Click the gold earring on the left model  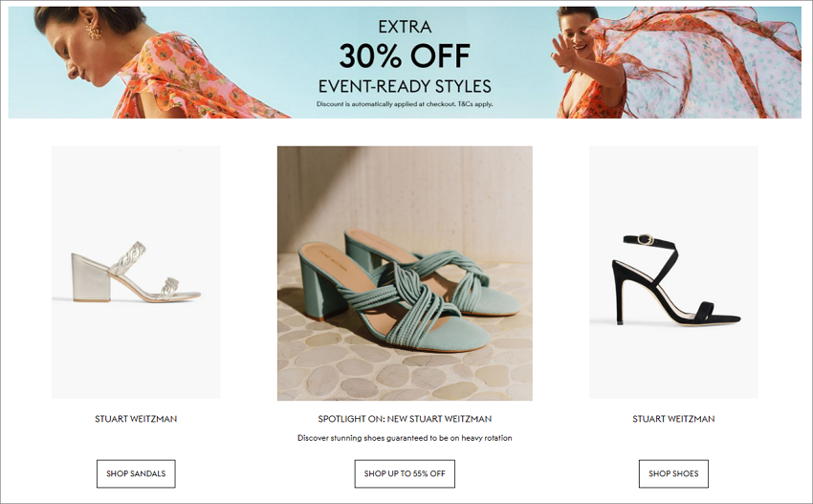point(94,30)
